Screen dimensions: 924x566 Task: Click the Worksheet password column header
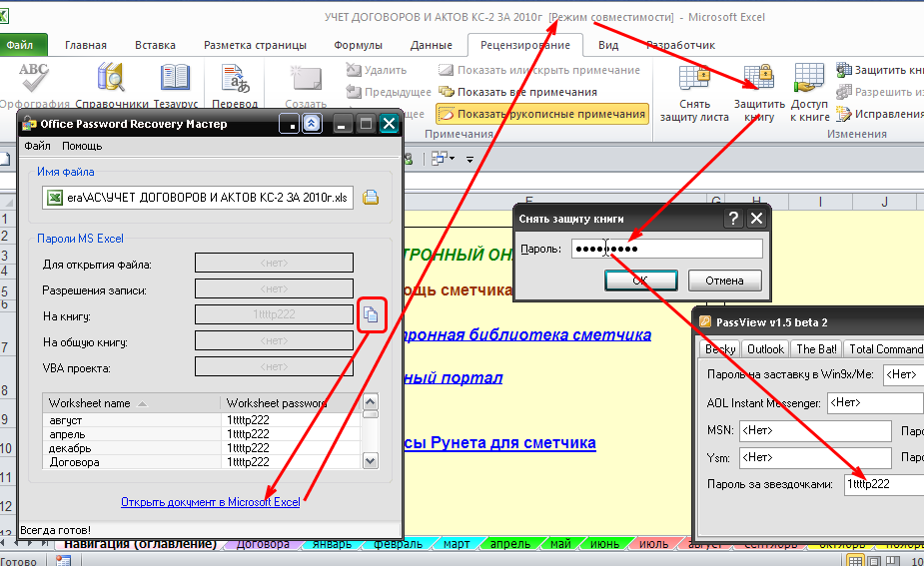(x=291, y=403)
